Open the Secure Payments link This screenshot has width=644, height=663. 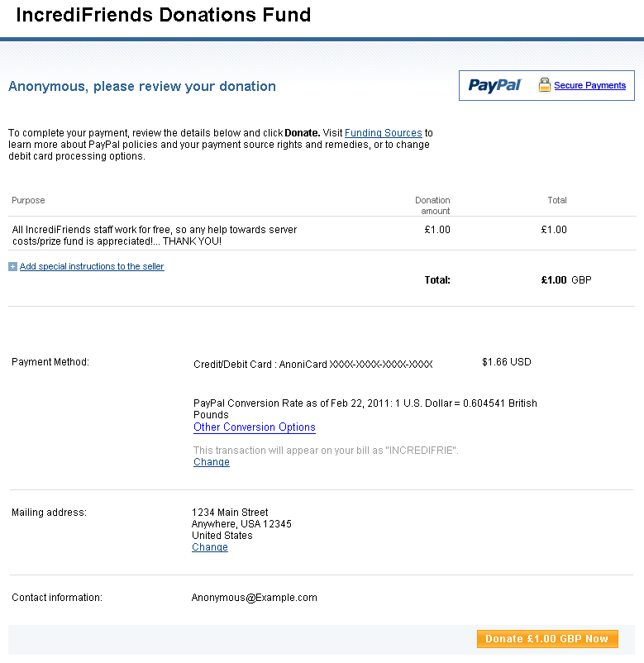pos(589,85)
